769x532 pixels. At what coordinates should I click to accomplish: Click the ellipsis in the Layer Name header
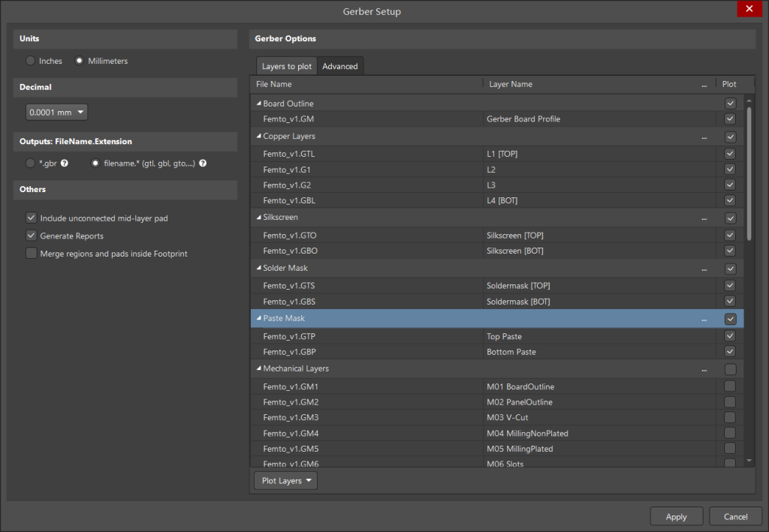point(704,85)
